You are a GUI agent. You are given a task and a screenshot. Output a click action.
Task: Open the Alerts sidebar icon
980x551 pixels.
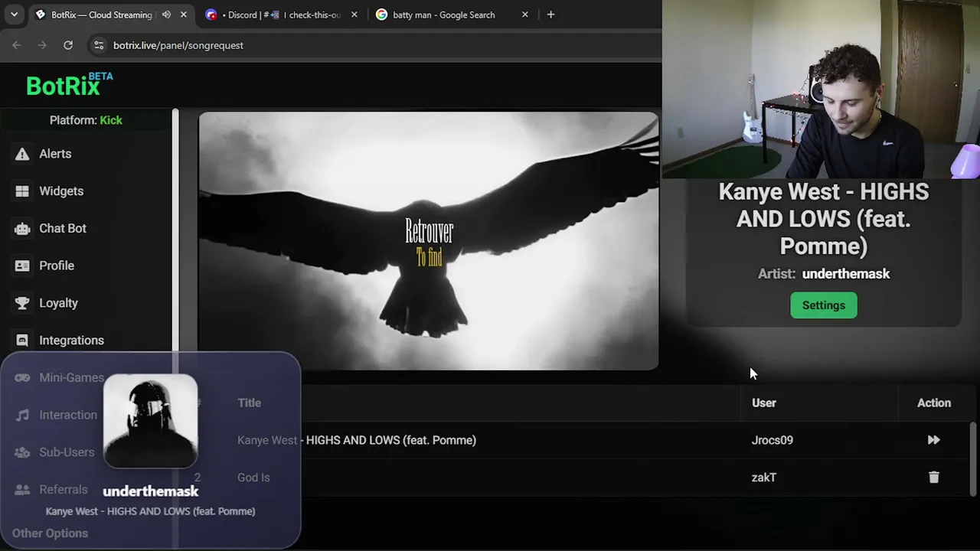click(x=22, y=154)
